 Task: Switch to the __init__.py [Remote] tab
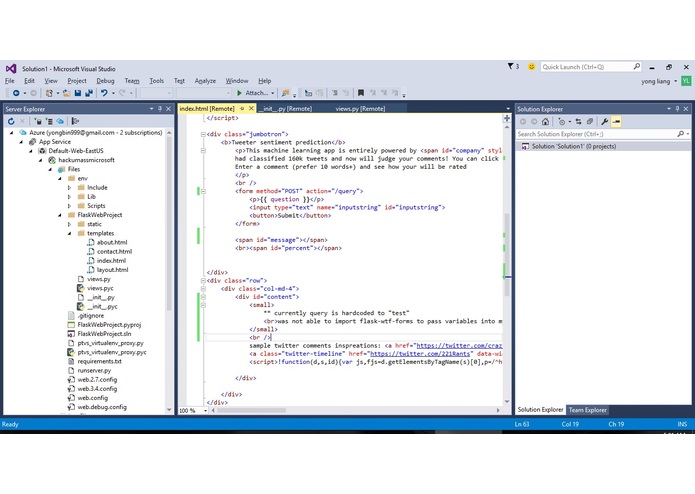[285, 109]
